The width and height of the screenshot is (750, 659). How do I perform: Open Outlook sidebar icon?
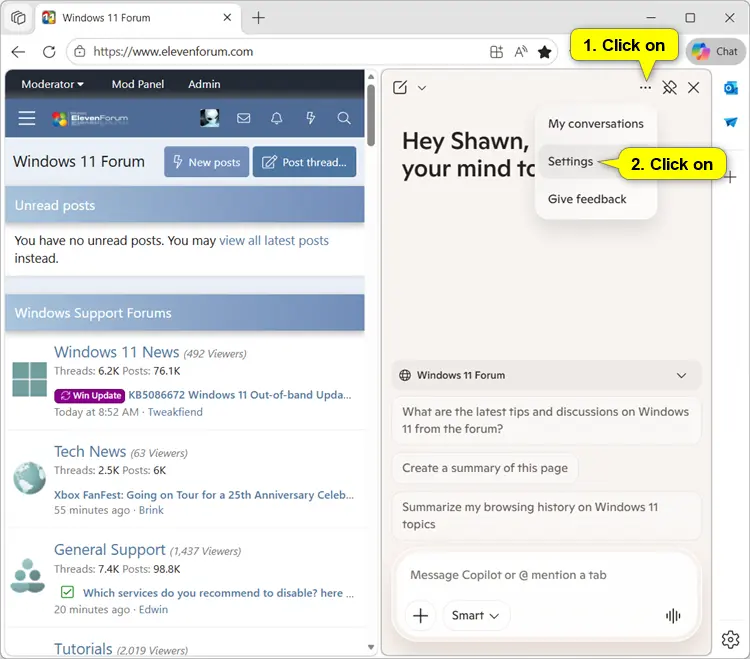(x=731, y=88)
